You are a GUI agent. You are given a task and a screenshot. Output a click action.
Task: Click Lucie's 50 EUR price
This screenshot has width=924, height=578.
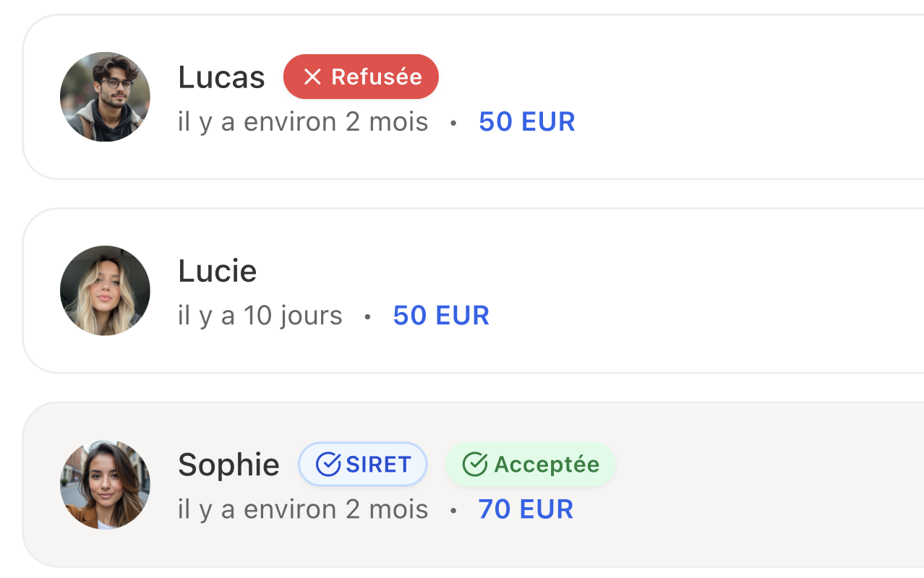coord(441,316)
